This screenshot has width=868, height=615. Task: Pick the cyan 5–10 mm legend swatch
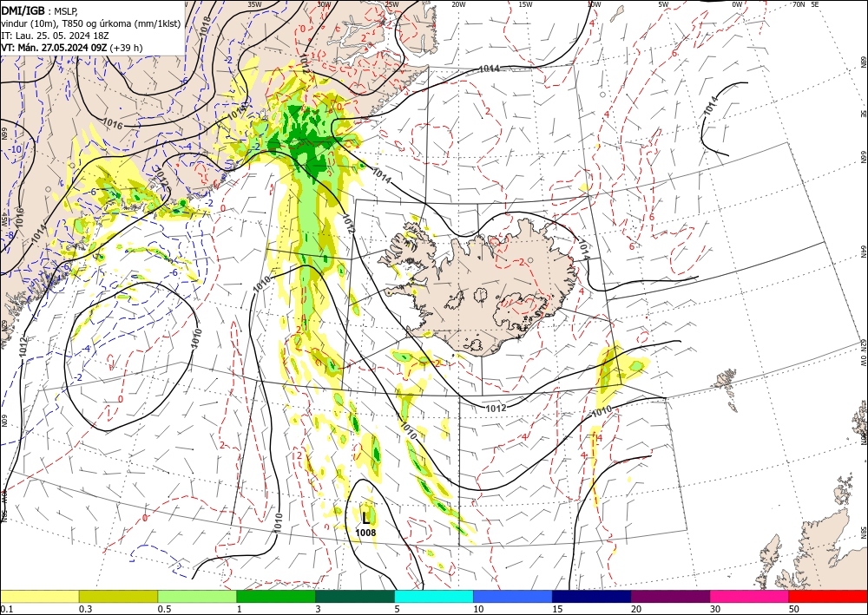[434, 596]
